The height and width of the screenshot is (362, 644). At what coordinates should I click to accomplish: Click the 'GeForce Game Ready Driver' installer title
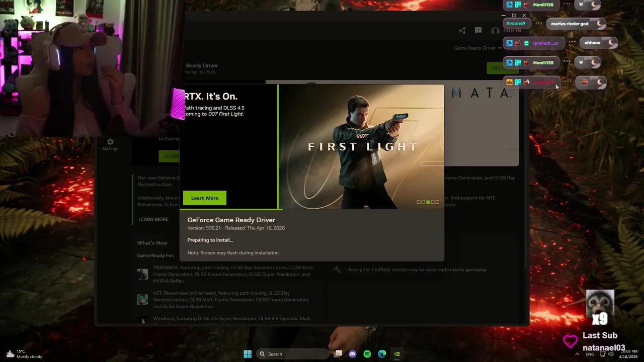click(x=231, y=220)
